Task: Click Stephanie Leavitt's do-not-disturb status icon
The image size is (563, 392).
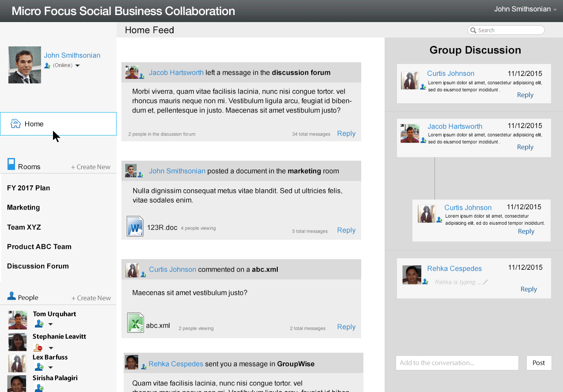Action: [38, 347]
